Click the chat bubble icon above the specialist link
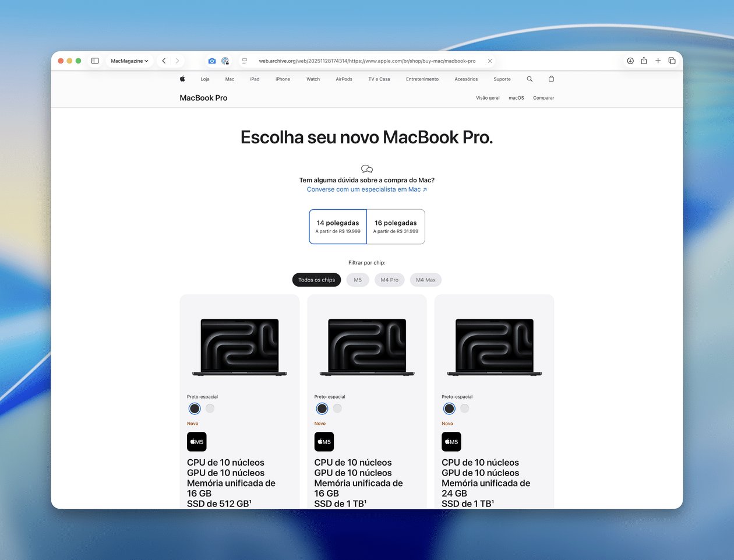The width and height of the screenshot is (734, 560). tap(366, 168)
